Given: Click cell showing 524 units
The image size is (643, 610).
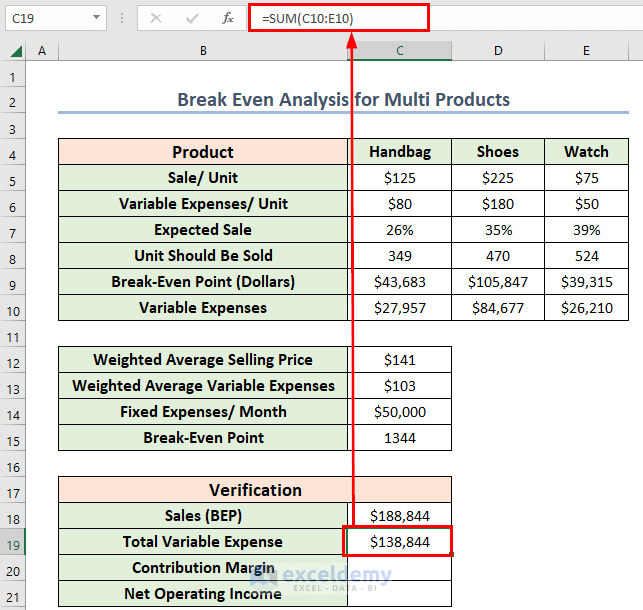Looking at the screenshot, I should [x=586, y=256].
